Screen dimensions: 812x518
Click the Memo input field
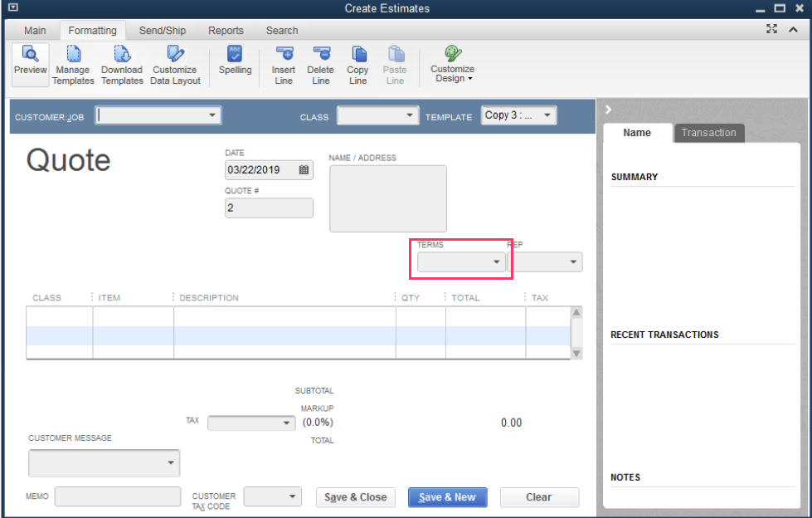118,496
